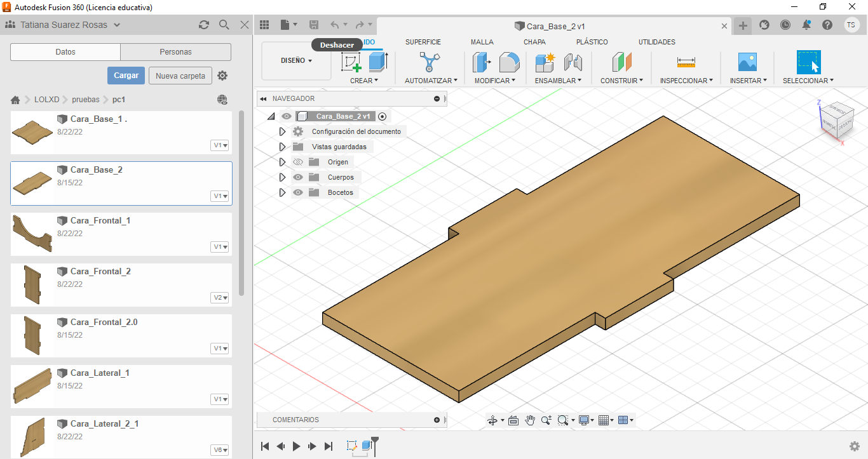Expand the Vistas guardadas tree node
Image resolution: width=868 pixels, height=459 pixels.
[x=283, y=147]
